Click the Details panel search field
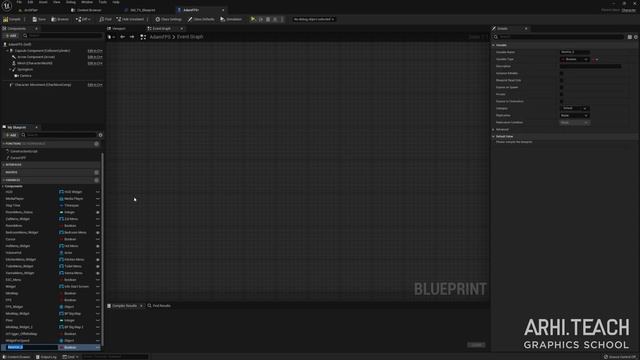 coord(559,37)
